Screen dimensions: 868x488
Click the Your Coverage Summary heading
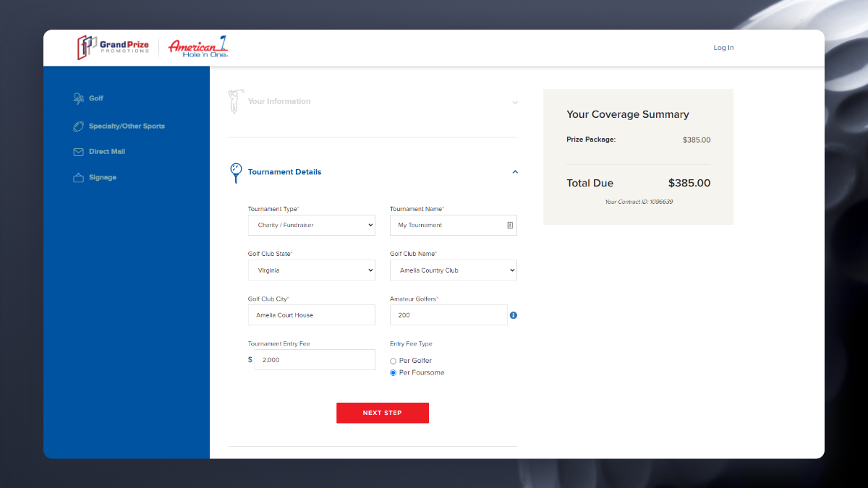[x=628, y=114]
